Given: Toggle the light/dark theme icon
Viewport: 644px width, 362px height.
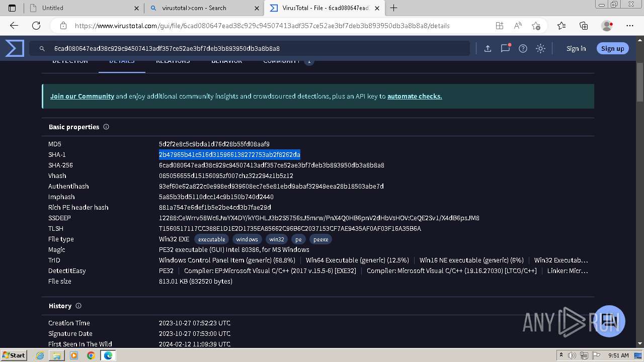Looking at the screenshot, I should click(x=540, y=48).
